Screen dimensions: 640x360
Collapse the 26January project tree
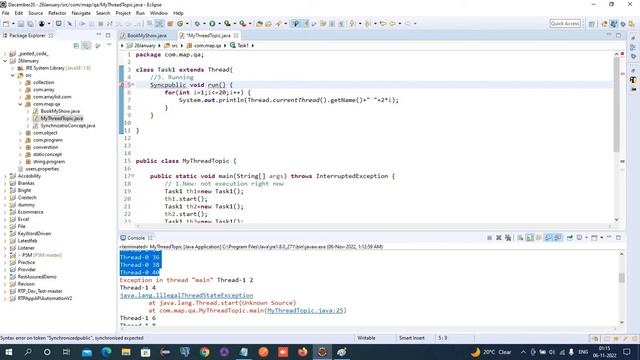[5, 61]
